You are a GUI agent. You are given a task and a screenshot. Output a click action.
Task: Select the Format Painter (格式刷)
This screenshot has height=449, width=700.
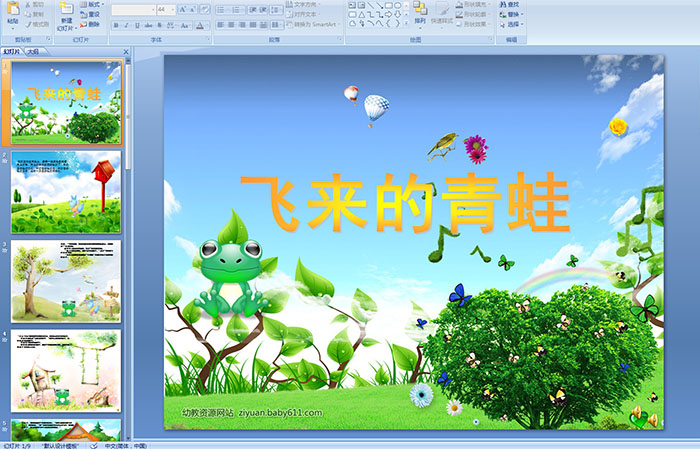(x=38, y=24)
